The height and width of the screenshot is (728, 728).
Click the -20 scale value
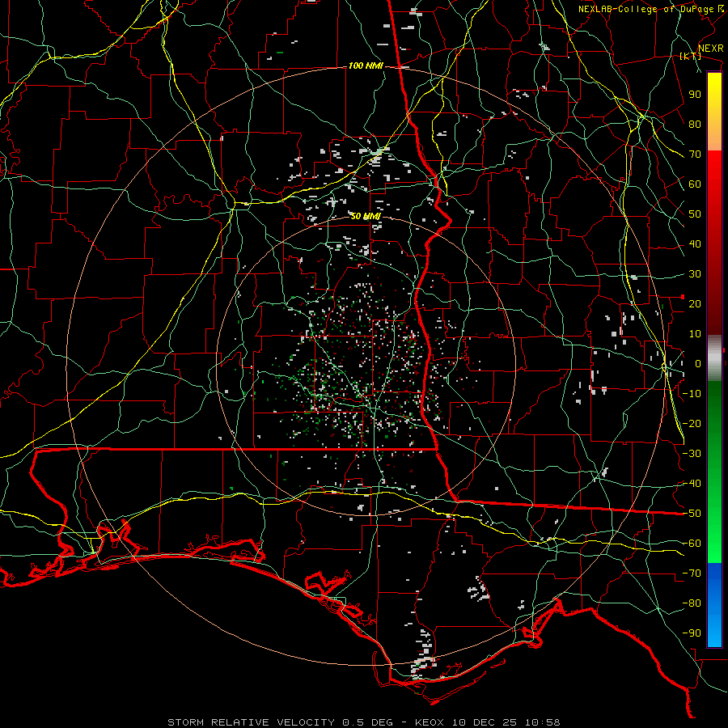click(692, 424)
